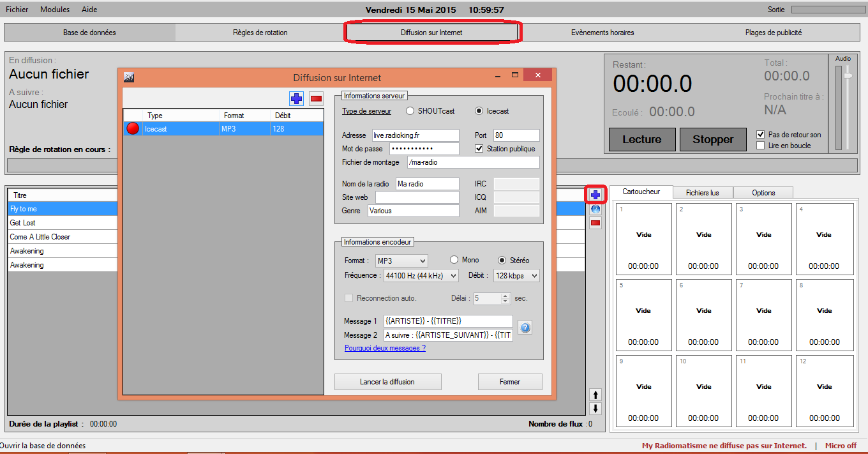Click the Fermer button

510,382
